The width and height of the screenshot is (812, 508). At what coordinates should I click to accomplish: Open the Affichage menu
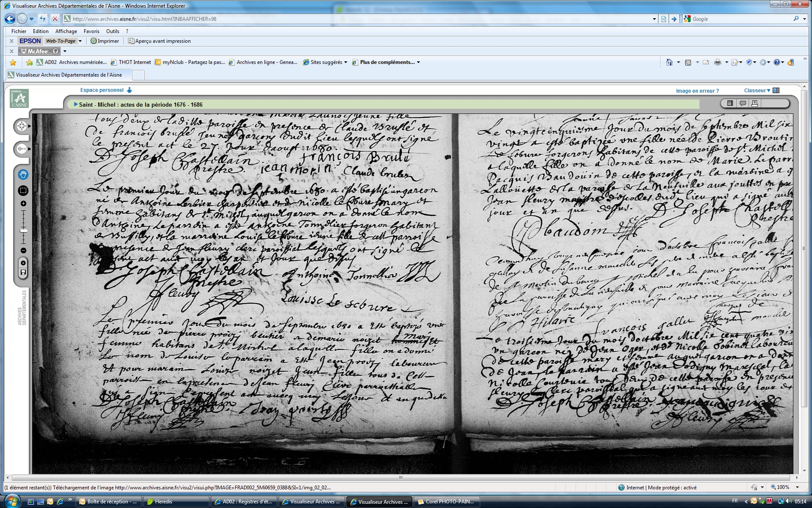pos(66,31)
